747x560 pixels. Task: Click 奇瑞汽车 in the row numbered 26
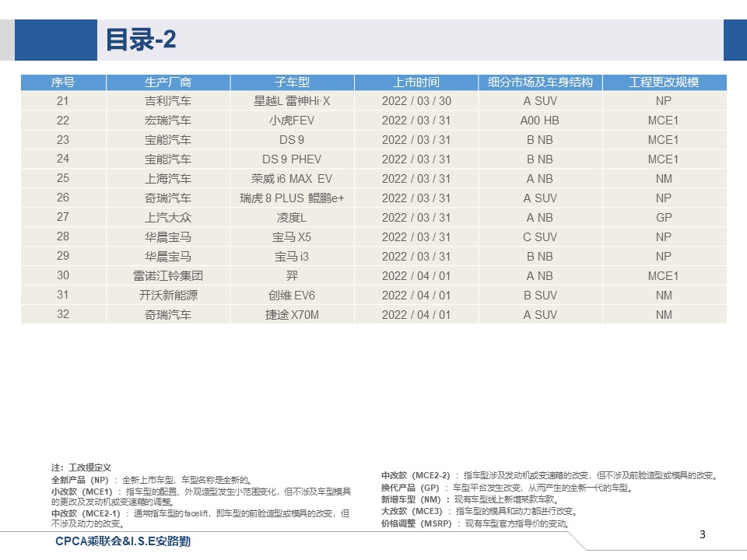point(168,198)
